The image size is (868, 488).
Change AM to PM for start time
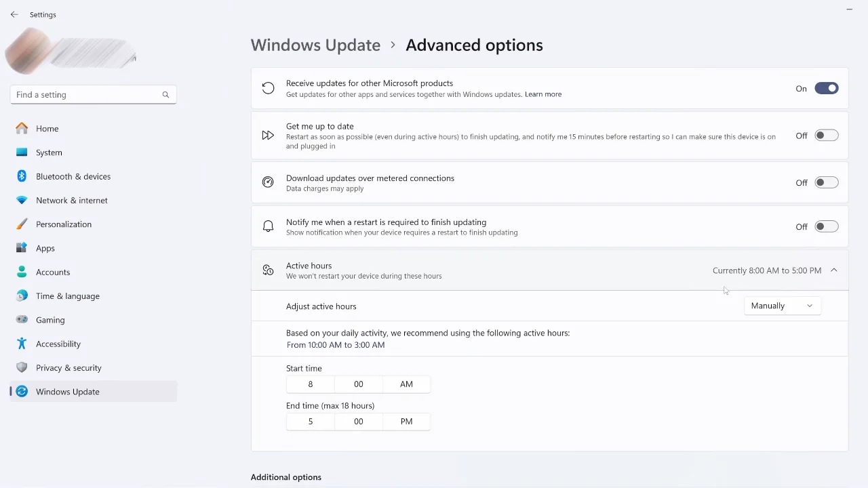click(406, 384)
